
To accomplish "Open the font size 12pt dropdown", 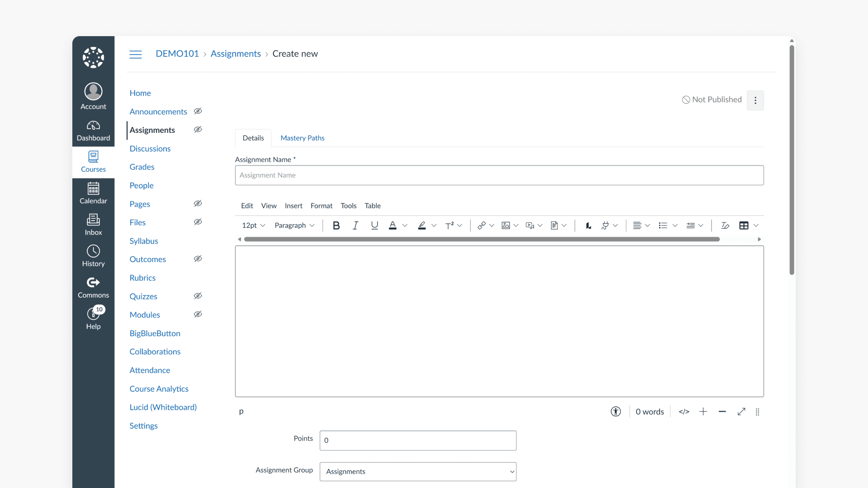I will [252, 225].
